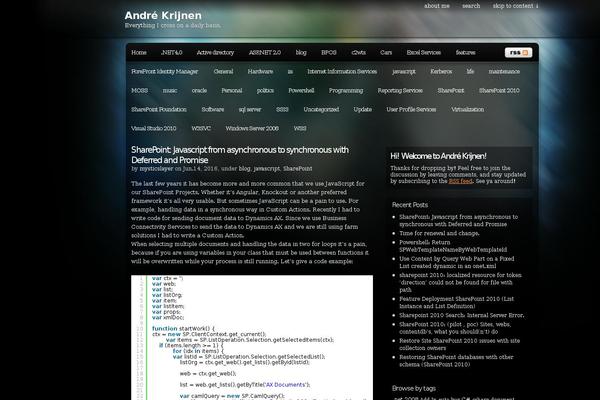Open the ASP.NET 2.0 category
Image resolution: width=600 pixels, height=400 pixels.
[264, 52]
